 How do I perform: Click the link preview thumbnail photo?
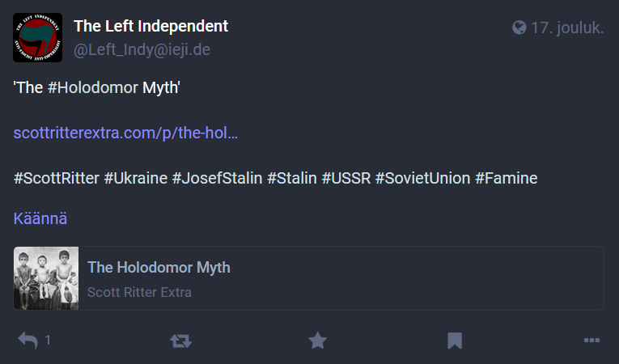tap(46, 278)
